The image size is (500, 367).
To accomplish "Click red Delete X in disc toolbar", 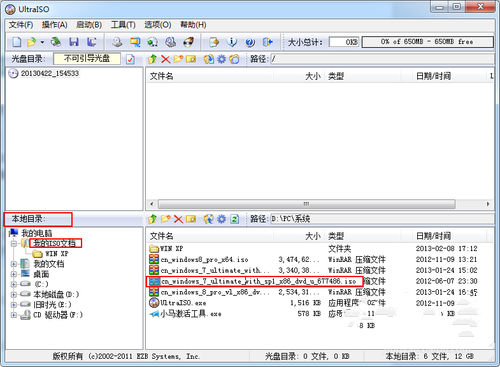I will coord(165,59).
